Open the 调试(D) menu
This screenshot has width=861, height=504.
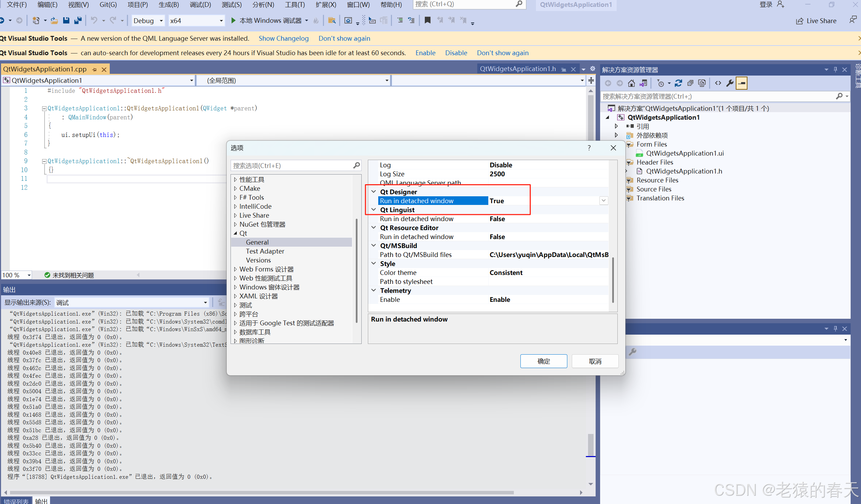point(200,5)
